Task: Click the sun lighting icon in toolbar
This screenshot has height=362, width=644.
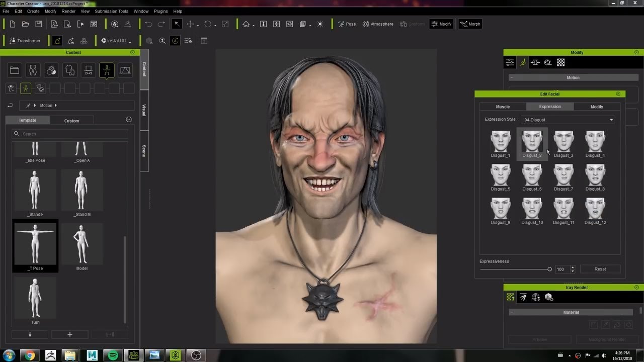Action: click(x=320, y=24)
